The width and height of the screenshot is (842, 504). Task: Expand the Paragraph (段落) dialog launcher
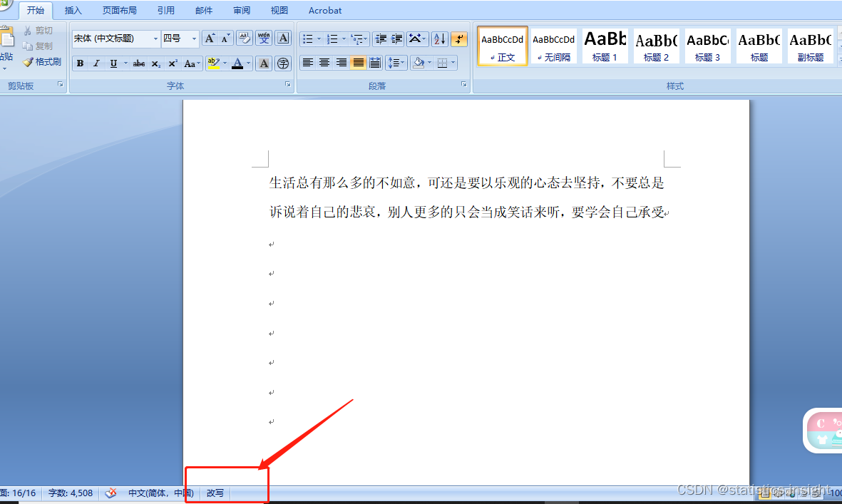pos(464,84)
